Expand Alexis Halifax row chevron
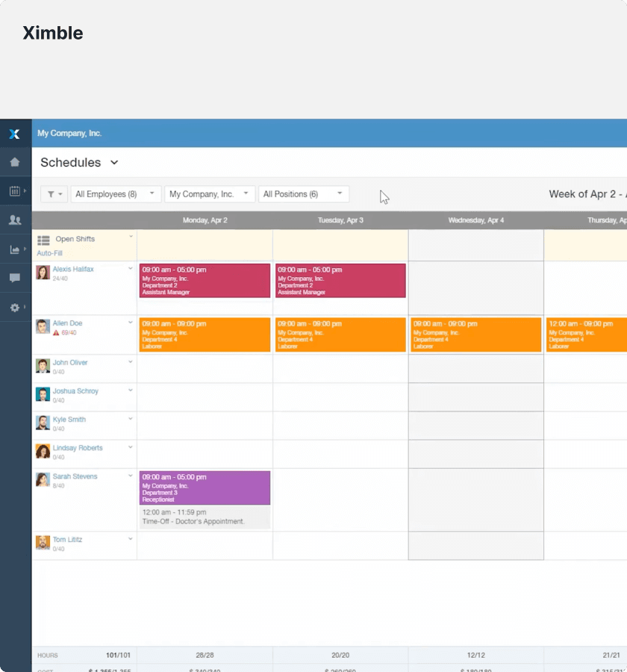 [x=131, y=269]
